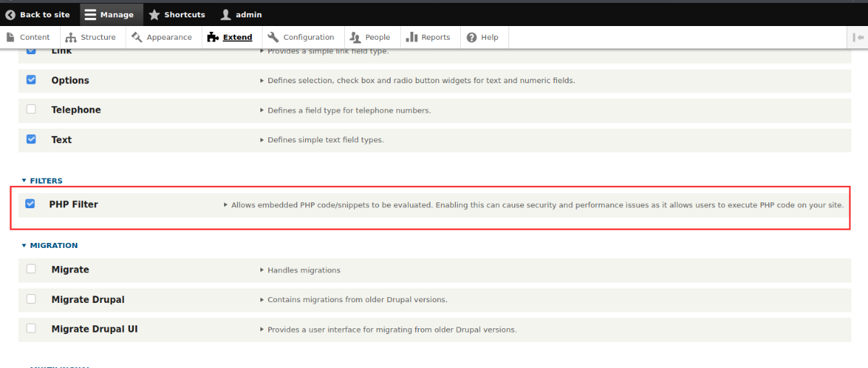Viewport: 868px width, 368px height.
Task: Click the Migrate Drupal module label
Action: [x=88, y=299]
